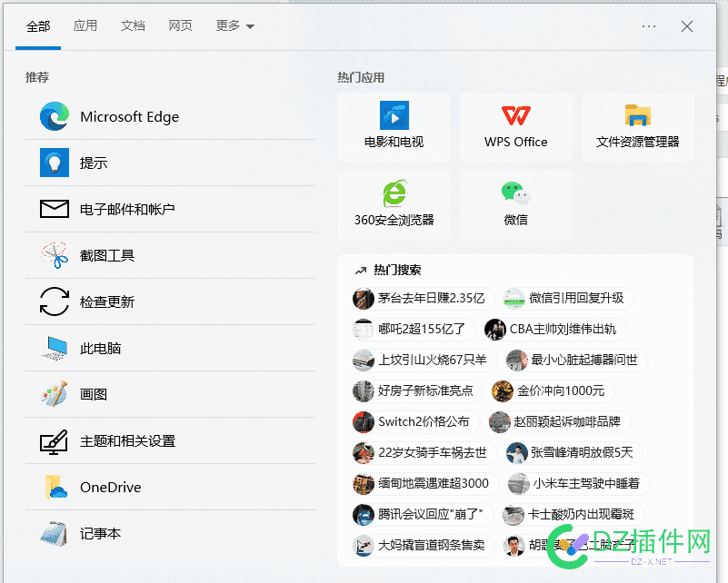Select the 主题和相关设置 text label

[127, 441]
